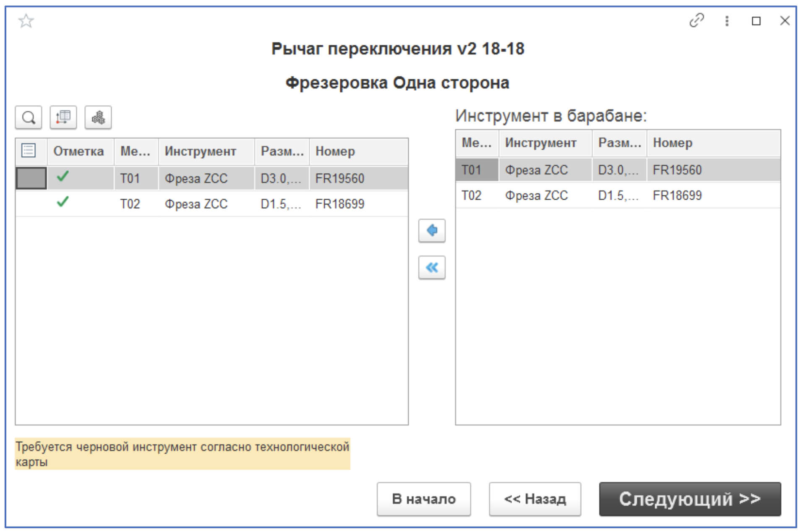The image size is (798, 532).
Task: Click the dimensions setup toolbar icon
Action: click(64, 118)
